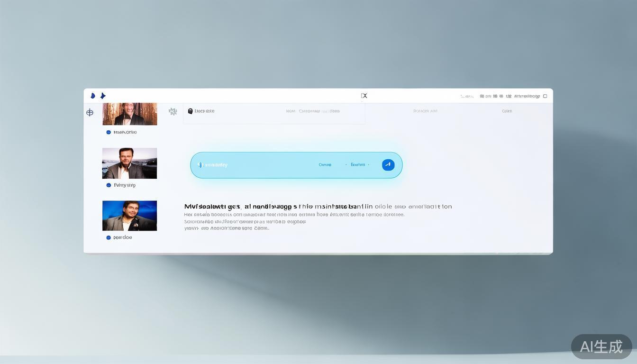Click the blue circular send arrow button
The height and width of the screenshot is (364, 637).
(x=388, y=165)
